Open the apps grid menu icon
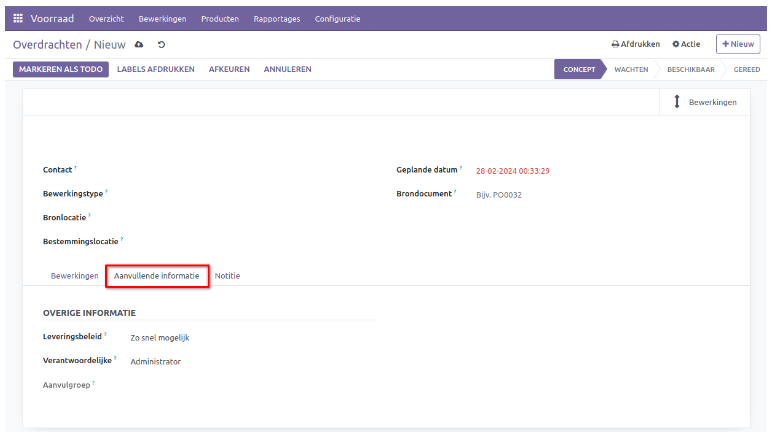This screenshot has width=773, height=437. click(x=18, y=18)
